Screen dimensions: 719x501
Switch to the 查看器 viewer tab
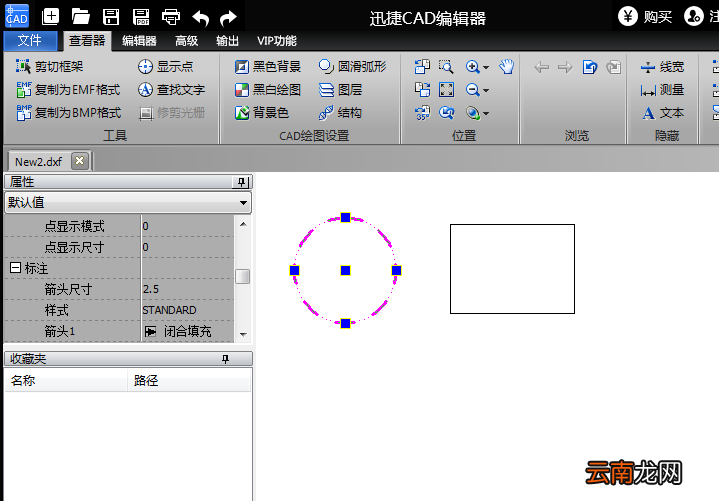tap(87, 41)
